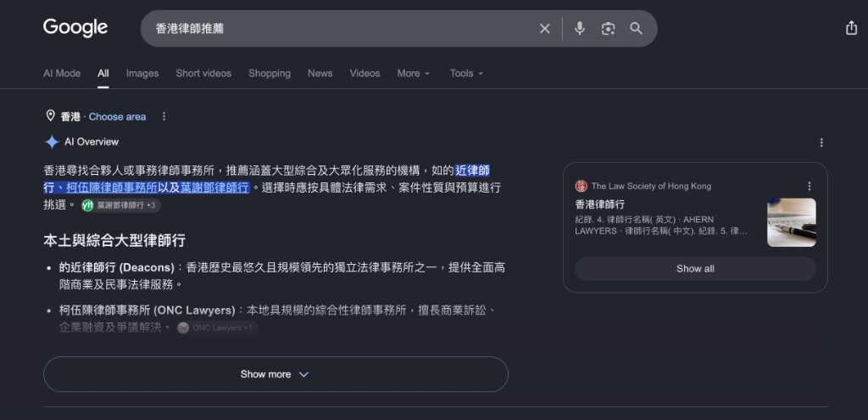Image resolution: width=868 pixels, height=420 pixels.
Task: Submit search with magnifying glass icon
Action: pos(636,28)
